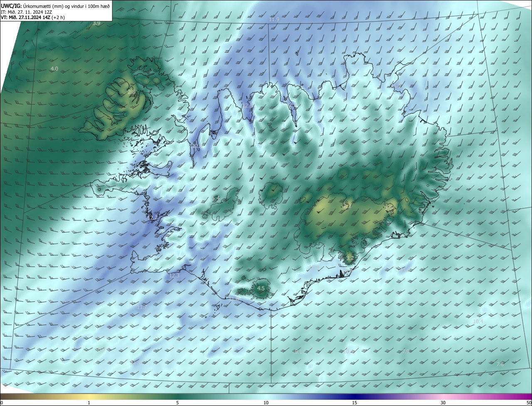Click the 1 tick on the color scale
The width and height of the screenshot is (532, 406).
pyautogui.click(x=89, y=403)
